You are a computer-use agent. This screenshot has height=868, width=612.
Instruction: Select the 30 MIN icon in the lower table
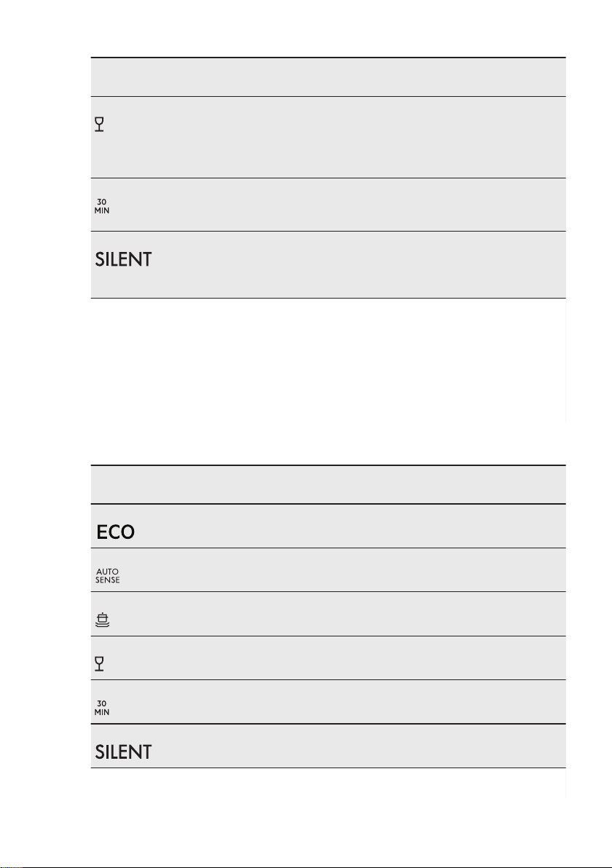point(102,708)
